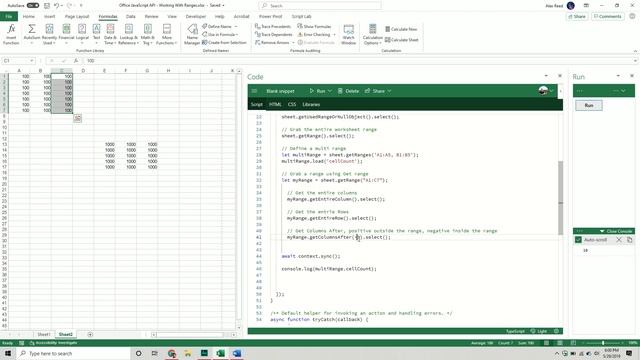Open the Code pane options dropdown
This screenshot has height=360, width=640.
(x=546, y=76)
